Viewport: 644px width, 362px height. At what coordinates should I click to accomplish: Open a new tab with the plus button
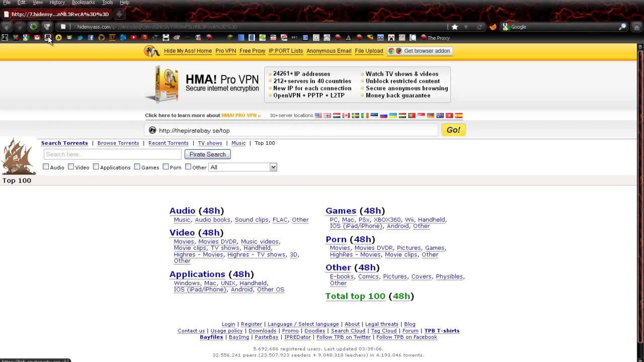[119, 14]
